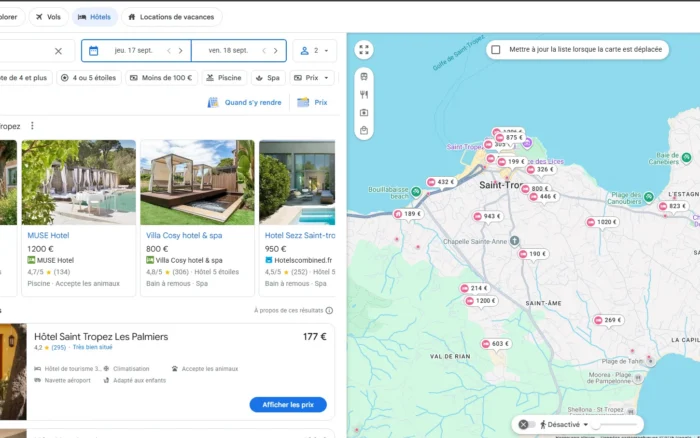
Task: Open Hôtel Saint Tropez Les Palmiers listing
Action: tap(101, 337)
